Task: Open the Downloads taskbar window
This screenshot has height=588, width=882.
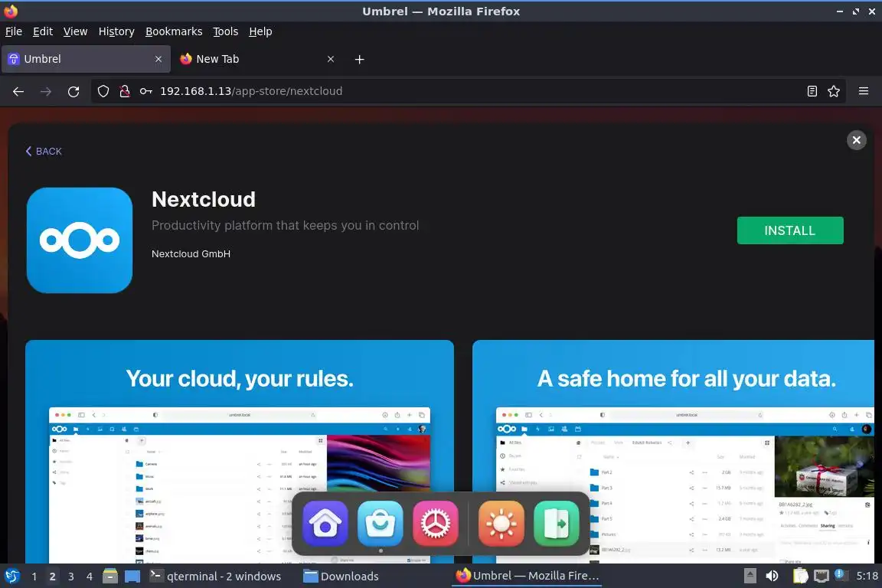Action: (x=341, y=577)
